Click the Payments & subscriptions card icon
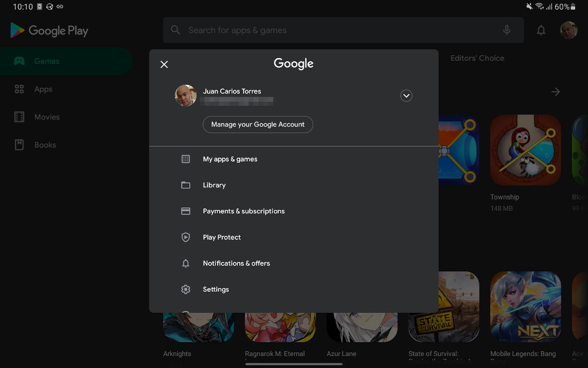 click(x=186, y=211)
